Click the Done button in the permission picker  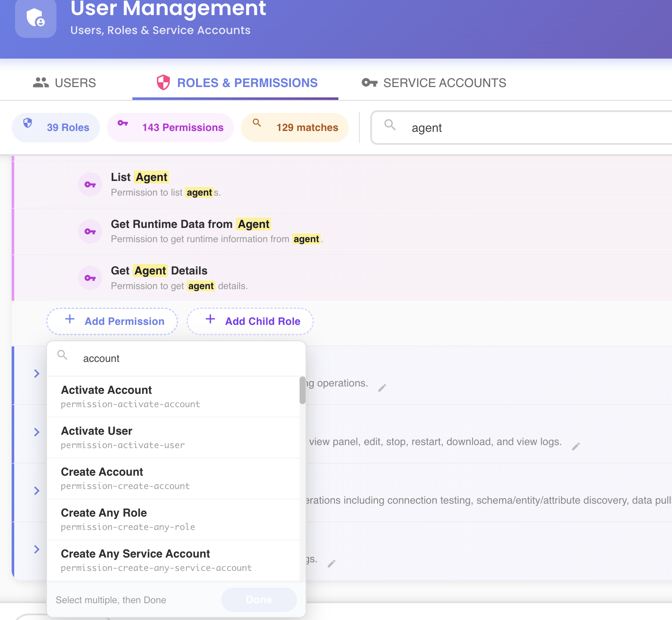[259, 600]
